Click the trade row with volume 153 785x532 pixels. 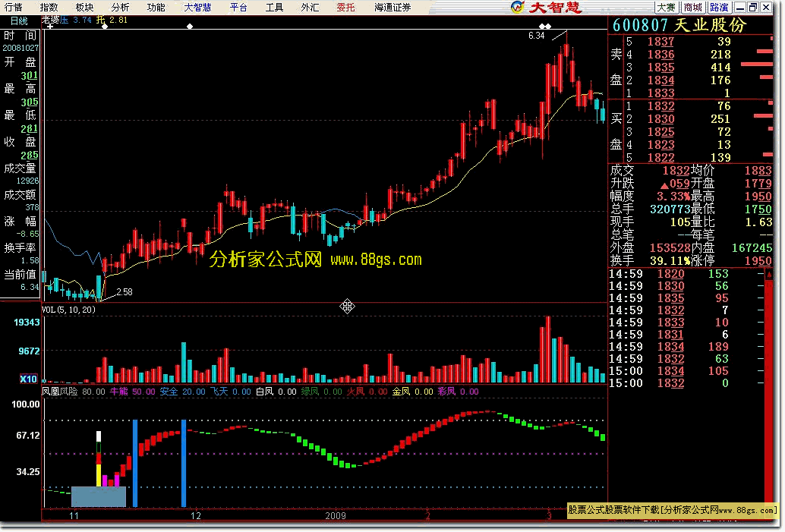(x=686, y=274)
